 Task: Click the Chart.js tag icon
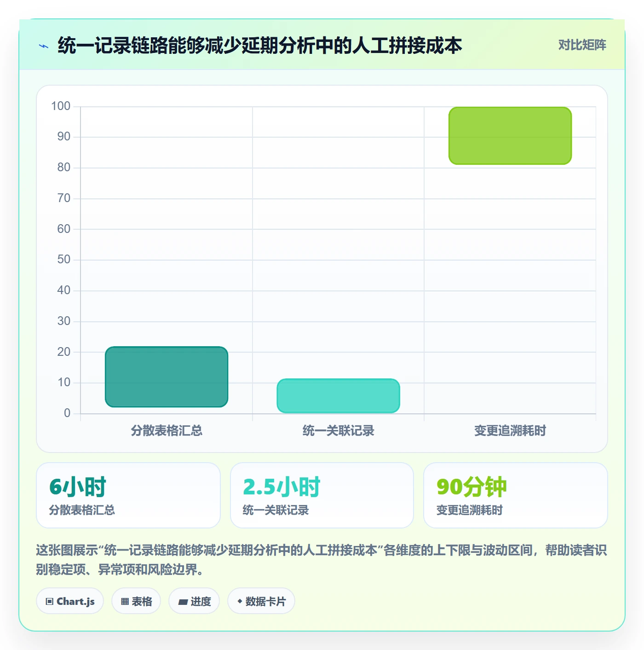[50, 602]
